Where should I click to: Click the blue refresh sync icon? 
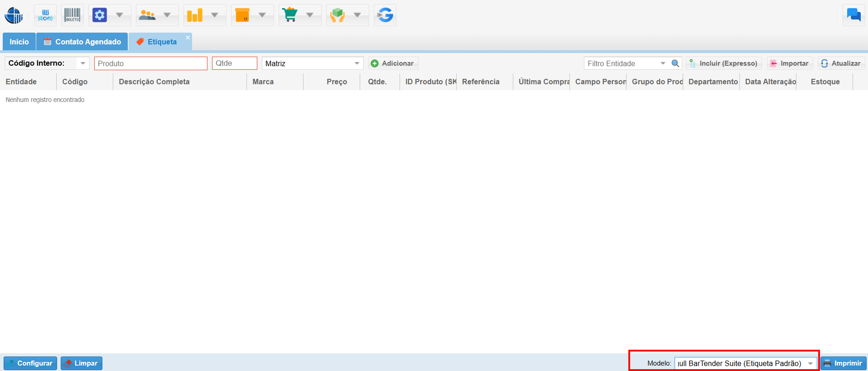pos(385,15)
